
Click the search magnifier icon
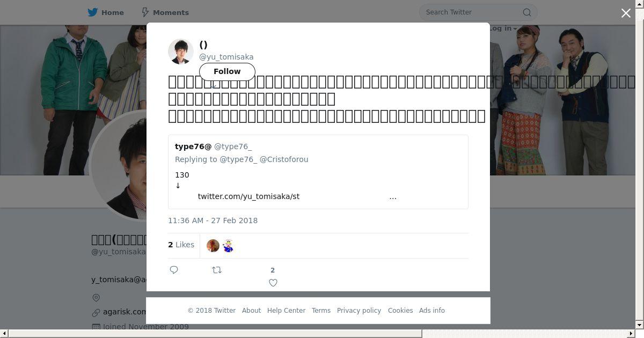click(x=527, y=12)
